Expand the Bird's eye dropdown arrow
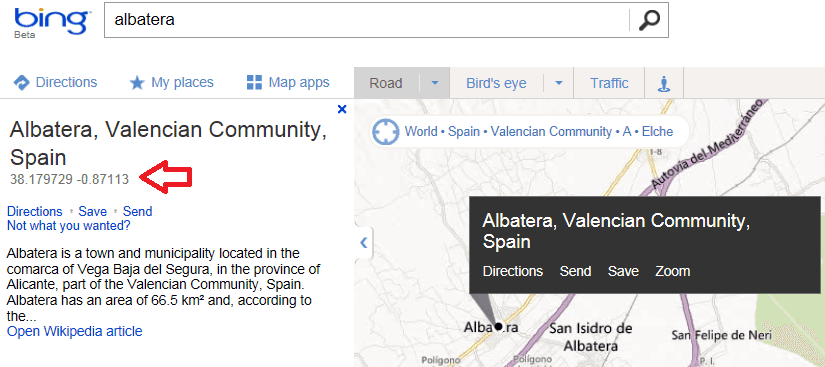 (x=559, y=83)
